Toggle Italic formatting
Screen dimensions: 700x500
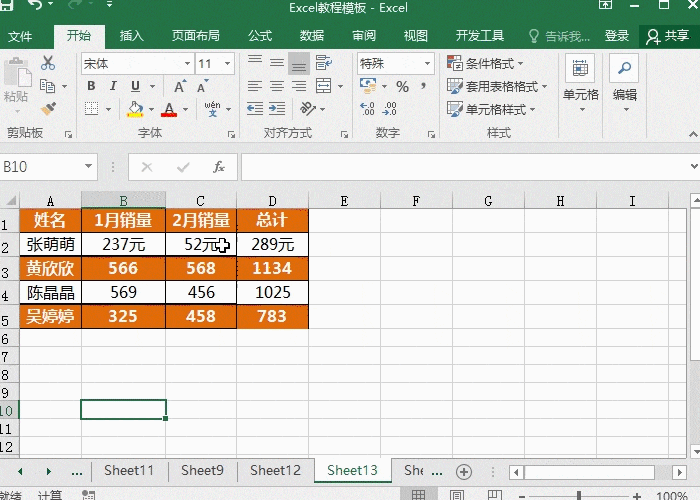tap(113, 86)
